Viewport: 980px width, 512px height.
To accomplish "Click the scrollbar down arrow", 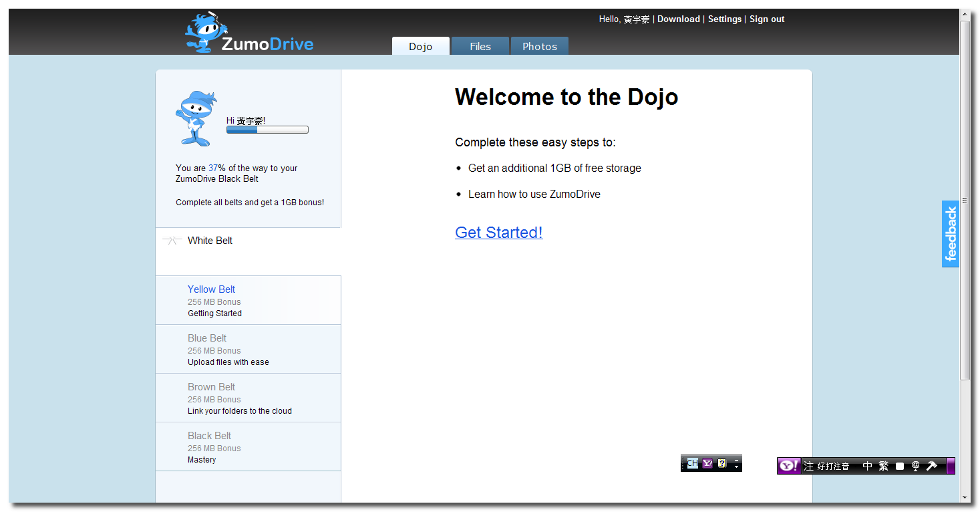I will click(x=965, y=497).
